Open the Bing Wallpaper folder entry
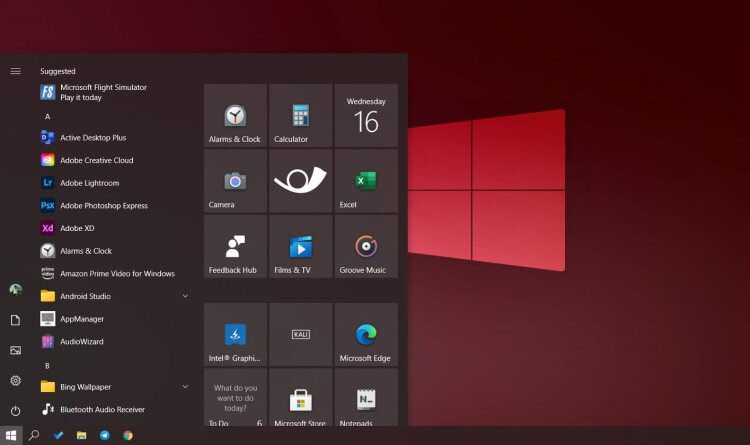750x445 pixels. (115, 387)
